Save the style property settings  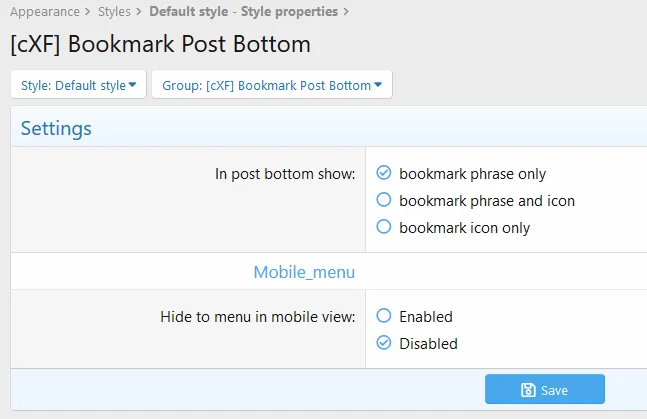pos(544,390)
